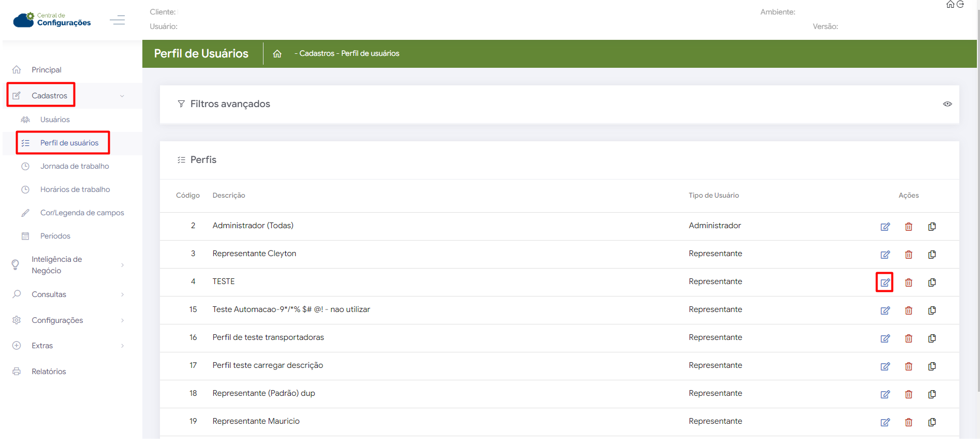Screen dimensions: 980x445
Task: Toggle the sidebar hamburger menu
Action: click(x=118, y=20)
